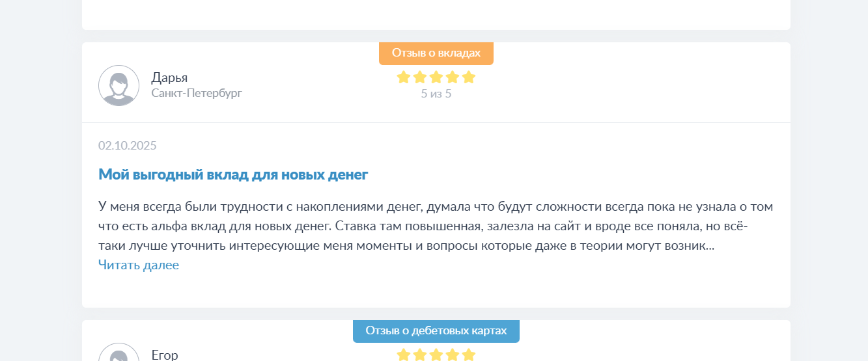868x361 pixels.
Task: Click the city label Санкт-Петербург
Action: point(197,93)
